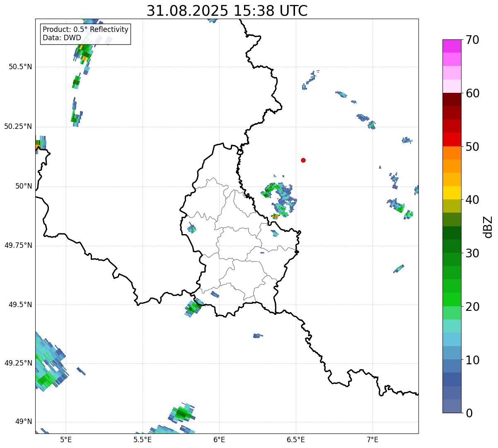Click the 5.5°E longitude label
This screenshot has height=448, width=498.
(x=143, y=440)
